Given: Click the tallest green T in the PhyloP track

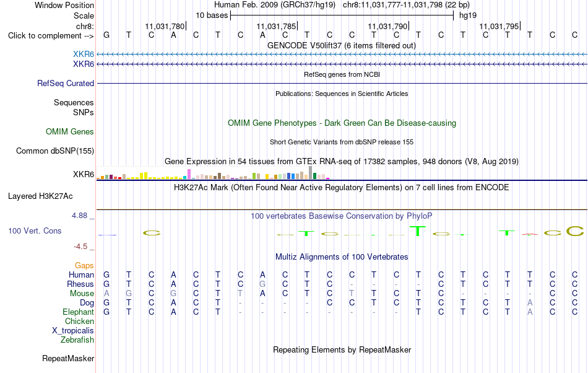Looking at the screenshot, I should click(418, 230).
